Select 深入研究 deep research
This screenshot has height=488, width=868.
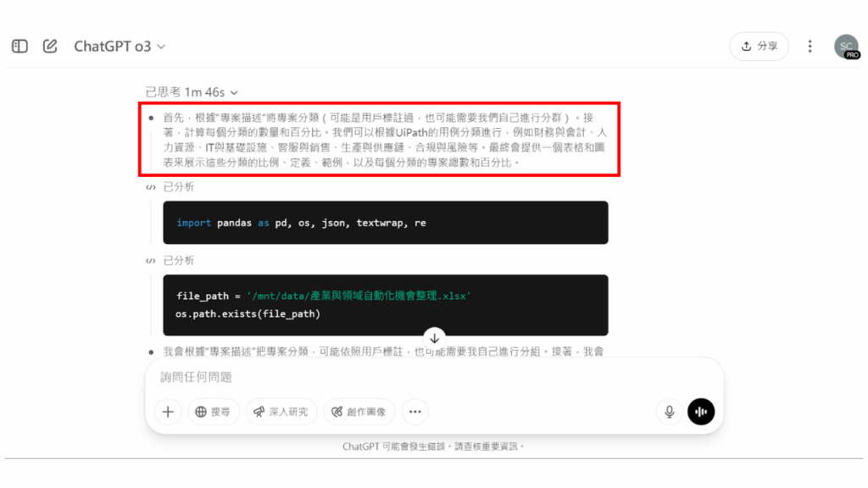[281, 412]
